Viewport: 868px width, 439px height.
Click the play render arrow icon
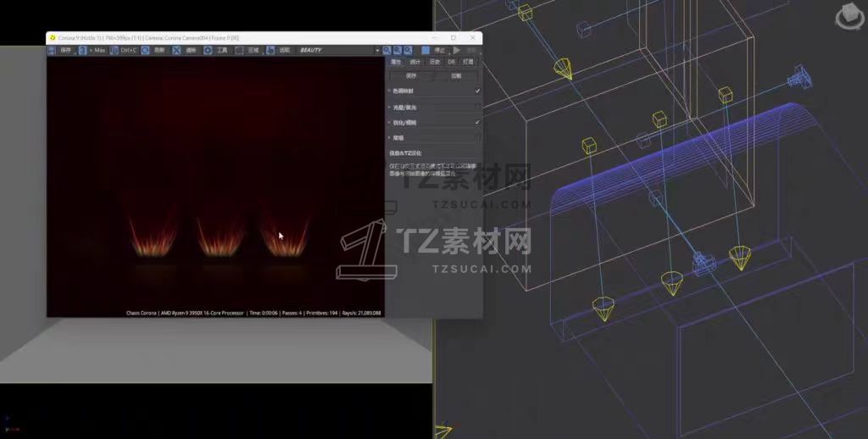pos(457,50)
